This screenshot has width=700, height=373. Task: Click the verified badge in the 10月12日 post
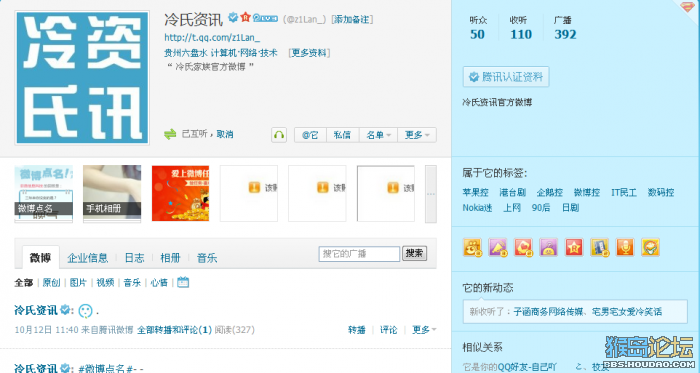click(65, 309)
